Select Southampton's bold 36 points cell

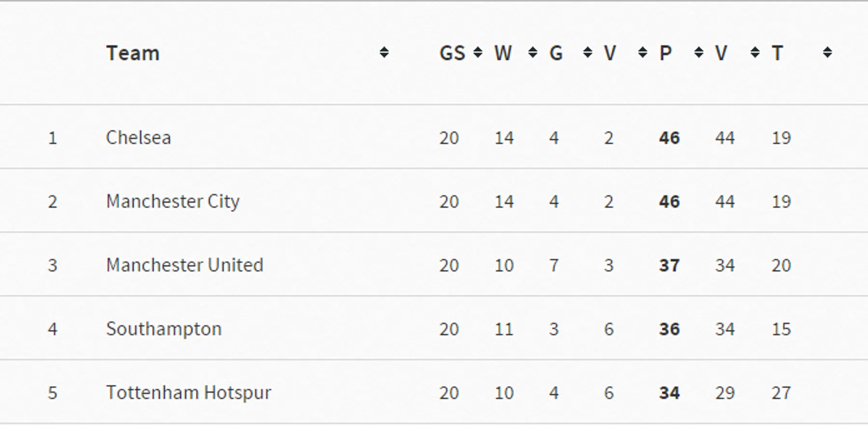tap(669, 329)
